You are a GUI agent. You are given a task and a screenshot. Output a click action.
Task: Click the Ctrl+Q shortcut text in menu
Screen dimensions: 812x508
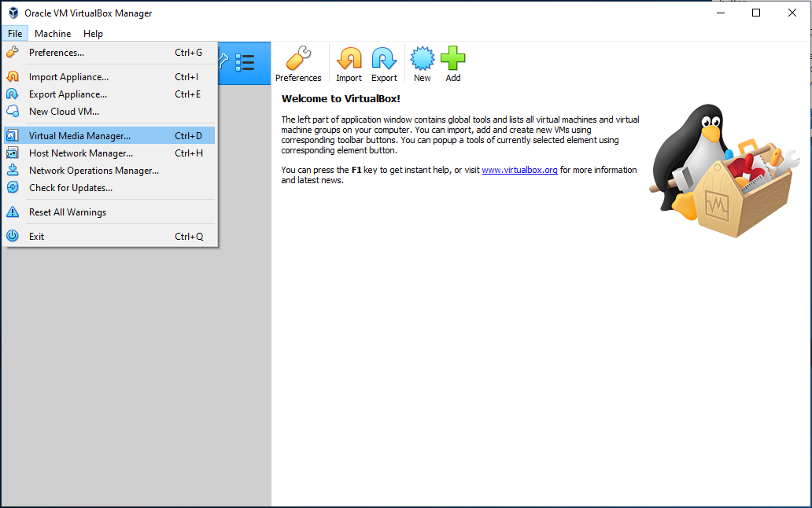[x=189, y=237]
